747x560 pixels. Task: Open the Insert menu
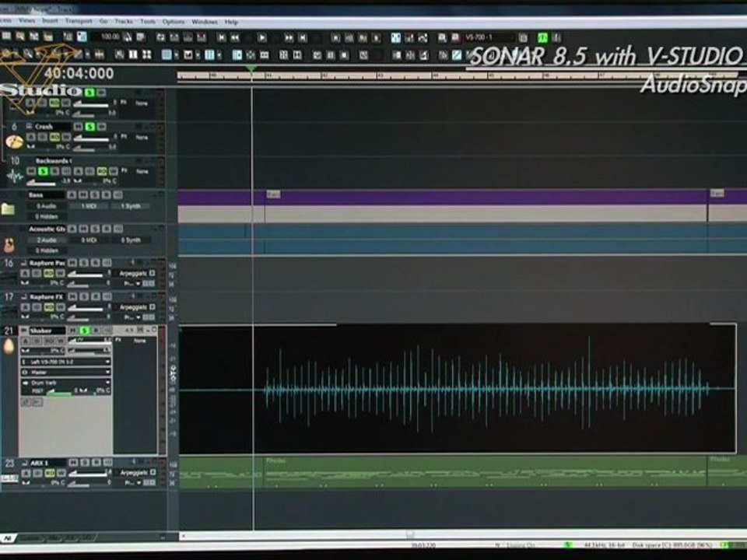click(50, 21)
